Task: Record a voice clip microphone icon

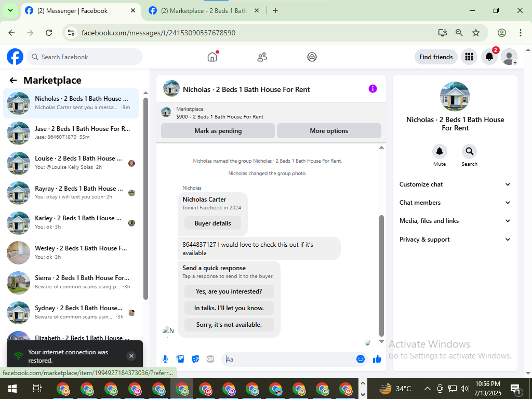Action: pyautogui.click(x=165, y=359)
